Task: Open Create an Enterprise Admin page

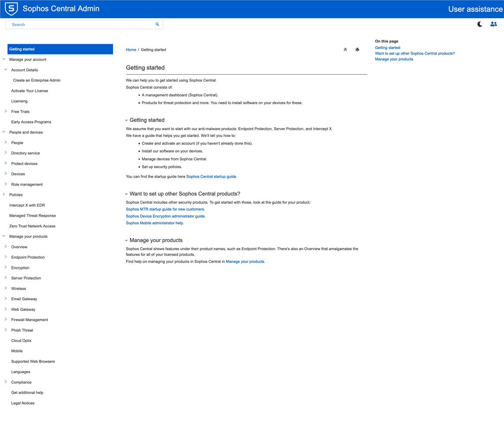Action: [37, 80]
